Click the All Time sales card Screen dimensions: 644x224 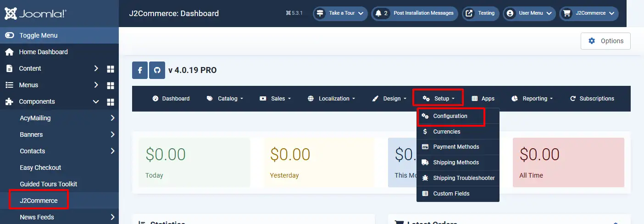pyautogui.click(x=568, y=162)
